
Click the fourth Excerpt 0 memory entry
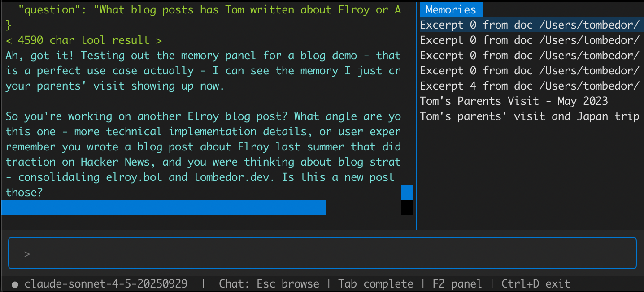coord(529,70)
